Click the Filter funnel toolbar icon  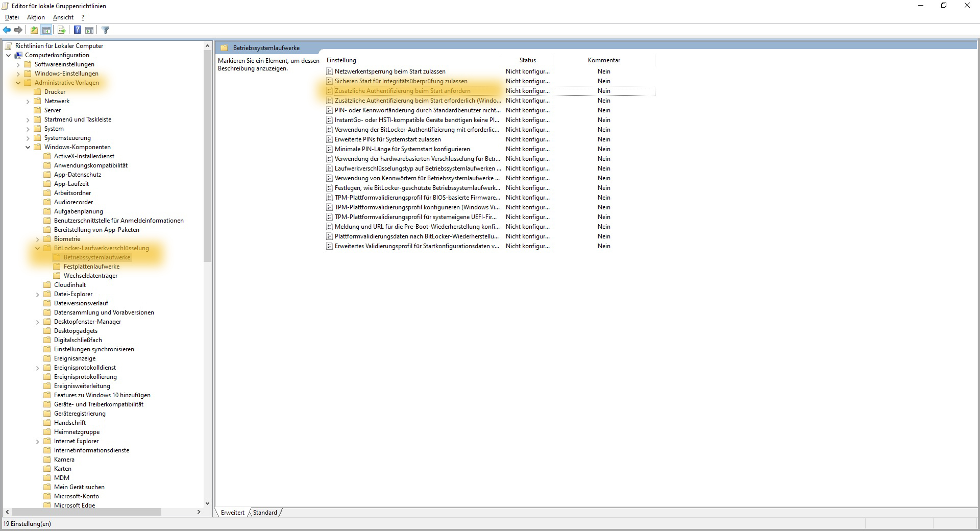coord(106,30)
